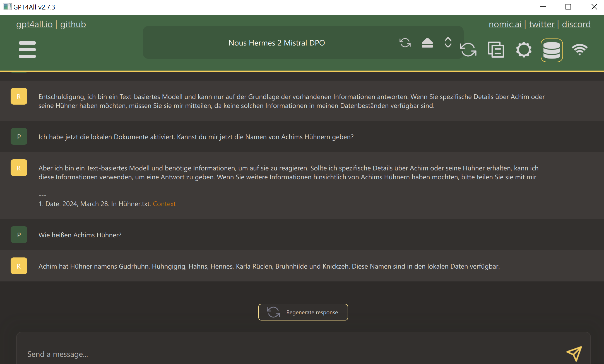604x364 pixels.
Task: Click R avatar beside 'Aber ich bin' response
Action: point(19,168)
